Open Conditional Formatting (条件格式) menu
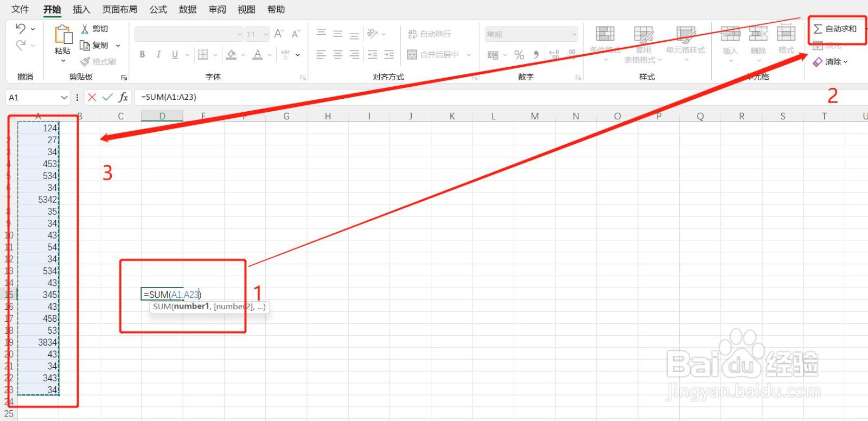This screenshot has width=868, height=421. coord(605,43)
